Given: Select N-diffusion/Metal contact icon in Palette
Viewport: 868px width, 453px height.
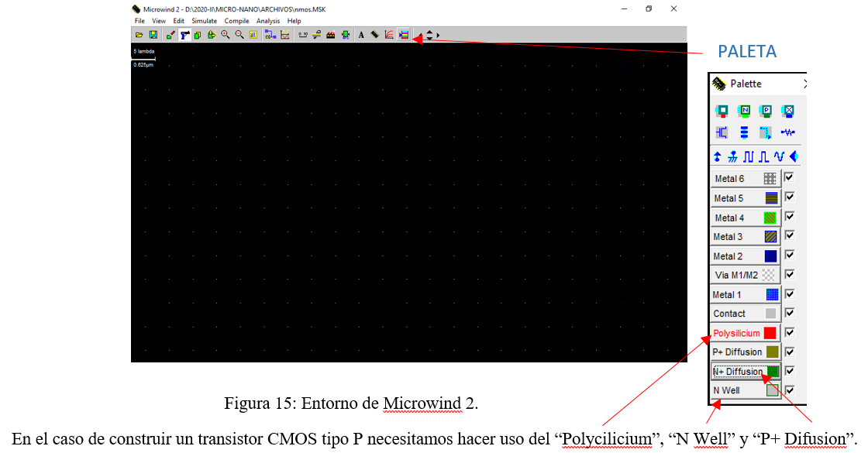Looking at the screenshot, I should (x=745, y=112).
